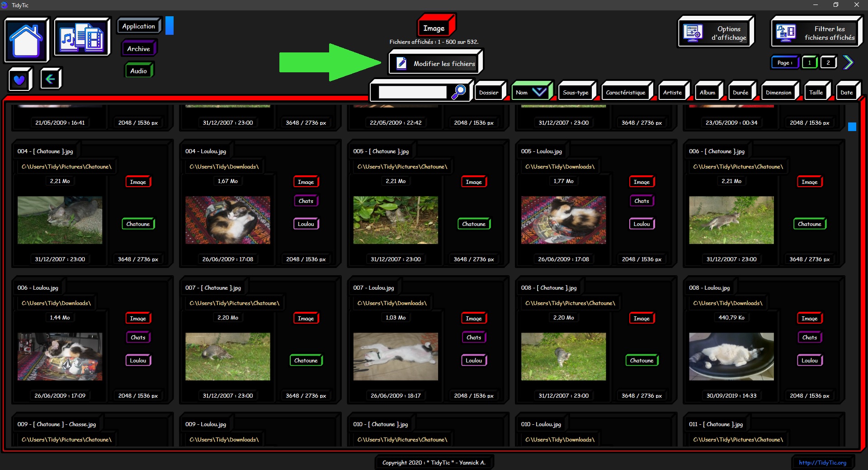Click the Chats tag on 005 - Loulou.jpg
Image resolution: width=868 pixels, height=470 pixels.
(642, 201)
